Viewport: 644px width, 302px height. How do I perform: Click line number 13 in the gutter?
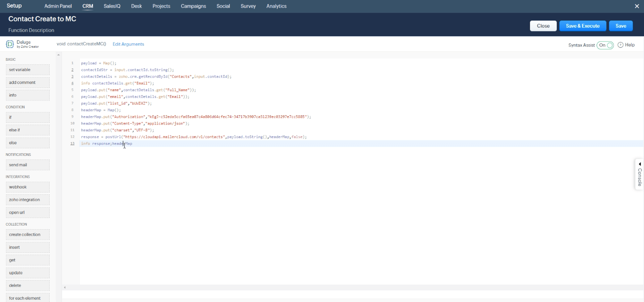(72, 143)
